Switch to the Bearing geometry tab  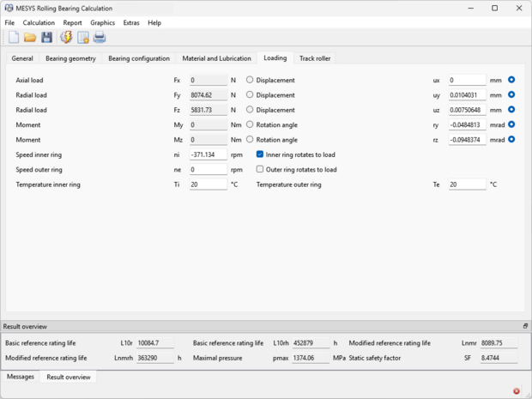click(70, 58)
